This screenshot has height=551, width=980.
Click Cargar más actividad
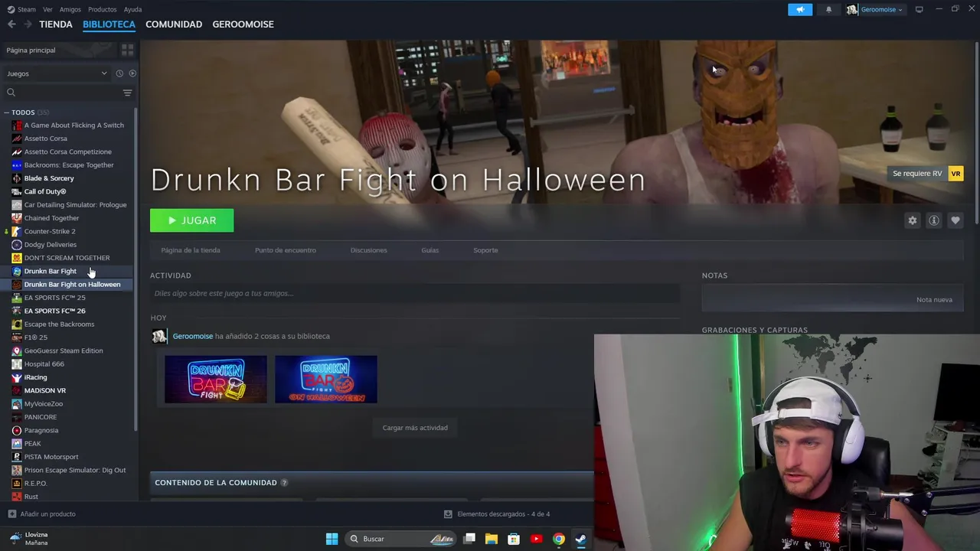[415, 428]
